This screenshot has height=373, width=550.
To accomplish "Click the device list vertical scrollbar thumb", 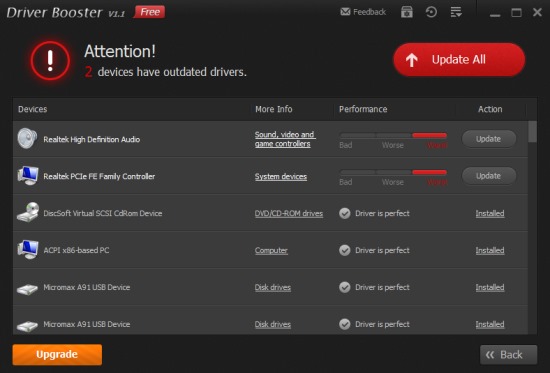I will coord(532,132).
